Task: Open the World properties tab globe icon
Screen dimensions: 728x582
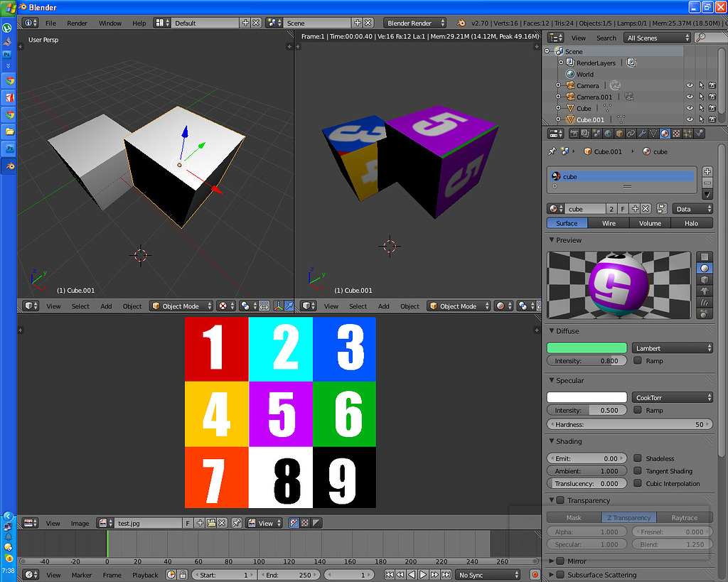Action: click(x=608, y=134)
